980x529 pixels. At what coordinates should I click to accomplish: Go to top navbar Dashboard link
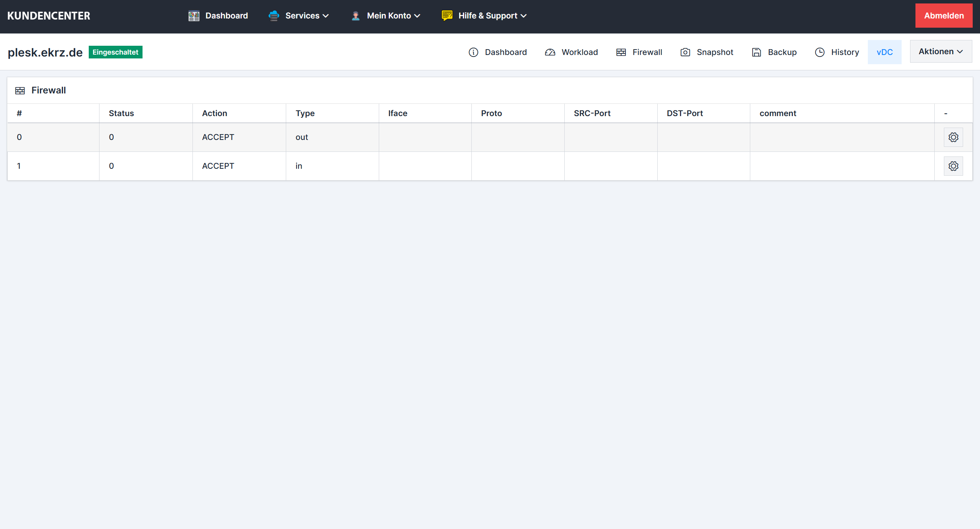point(226,16)
